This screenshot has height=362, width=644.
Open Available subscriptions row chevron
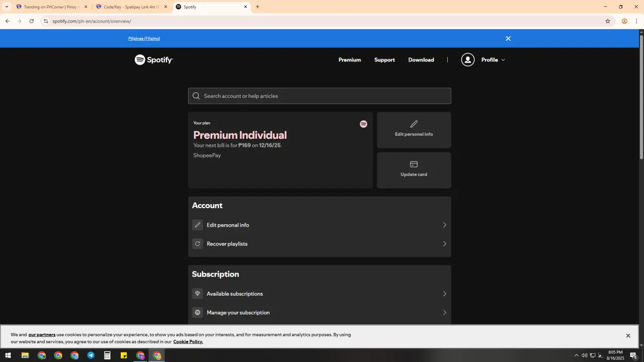tap(444, 294)
